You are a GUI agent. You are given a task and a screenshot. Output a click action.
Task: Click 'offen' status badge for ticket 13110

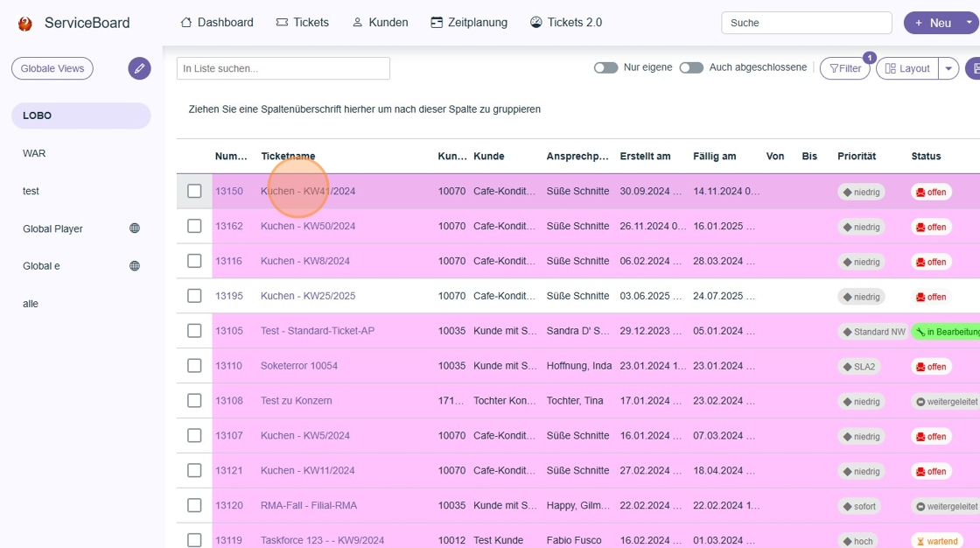coord(931,367)
